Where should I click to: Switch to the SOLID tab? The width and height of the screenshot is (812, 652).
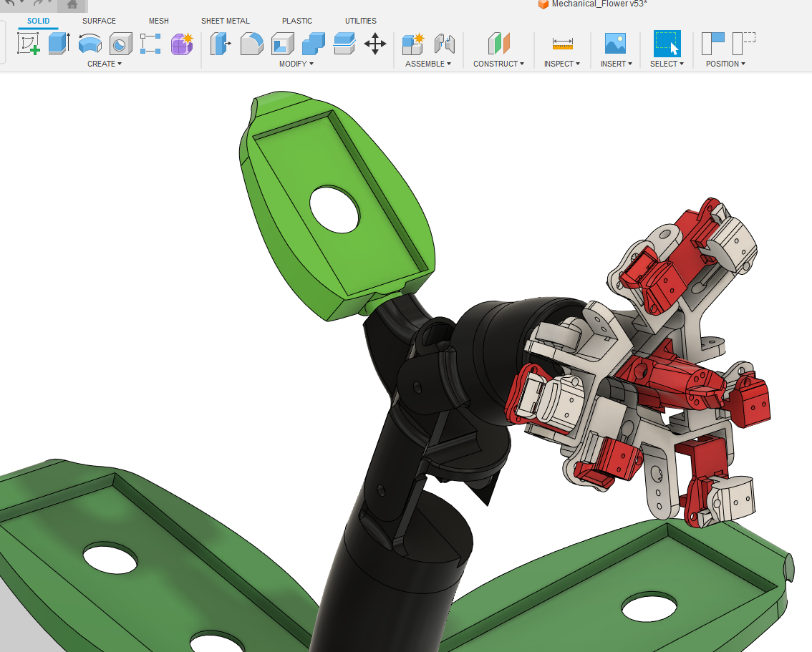(39, 21)
